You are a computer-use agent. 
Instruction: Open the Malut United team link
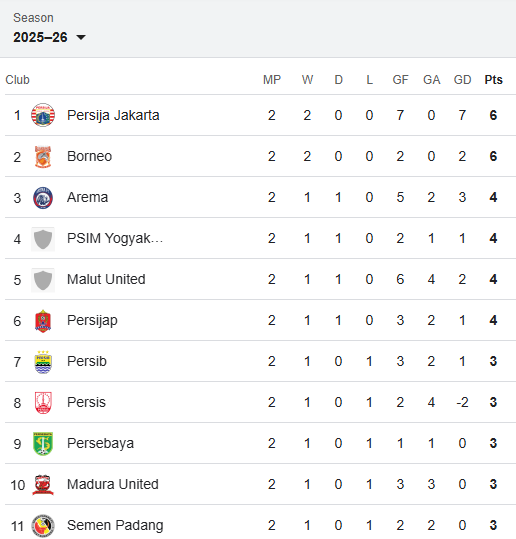coord(106,279)
